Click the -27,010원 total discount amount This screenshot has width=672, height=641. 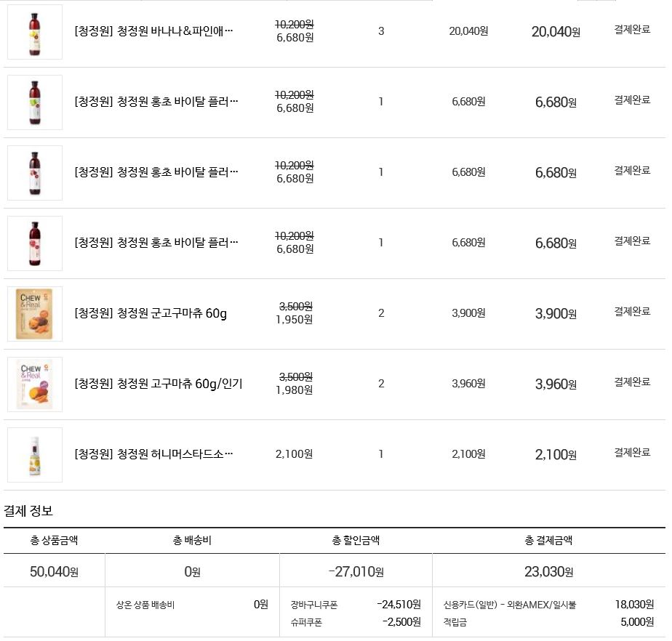[x=356, y=572]
